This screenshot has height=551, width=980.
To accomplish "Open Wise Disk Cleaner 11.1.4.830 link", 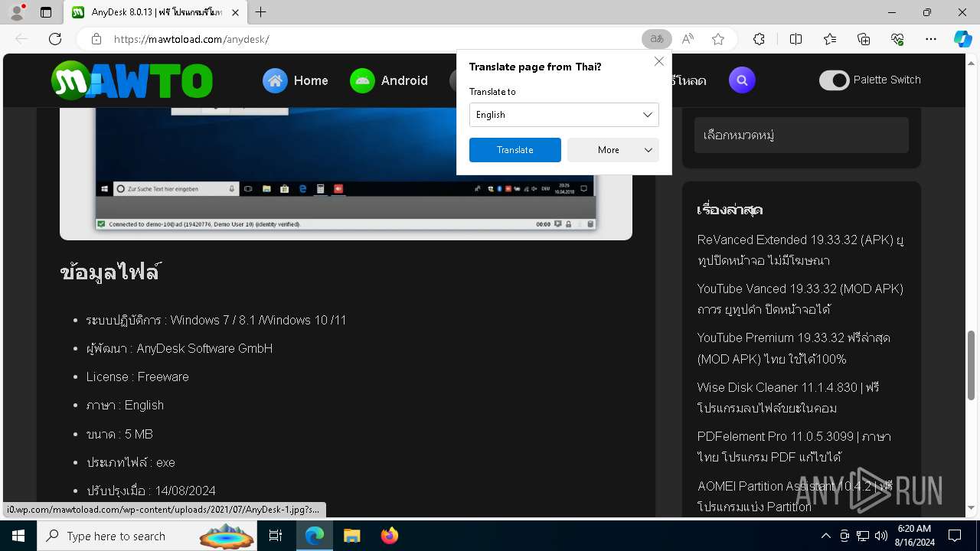I will [x=788, y=397].
